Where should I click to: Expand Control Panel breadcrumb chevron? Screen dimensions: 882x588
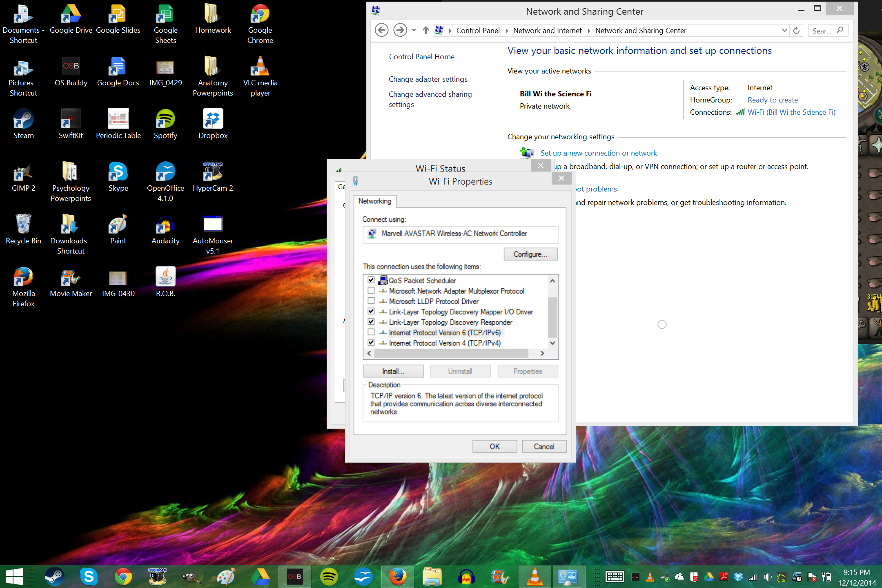click(507, 31)
